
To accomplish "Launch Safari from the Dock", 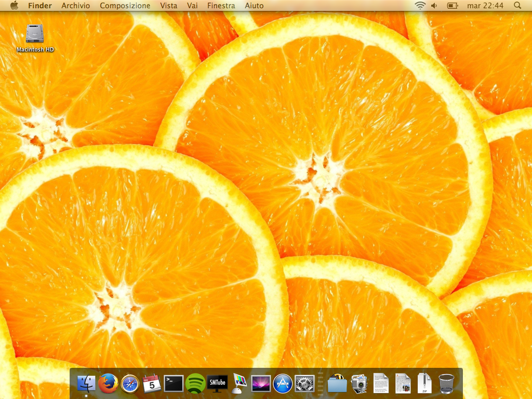I will 130,383.
